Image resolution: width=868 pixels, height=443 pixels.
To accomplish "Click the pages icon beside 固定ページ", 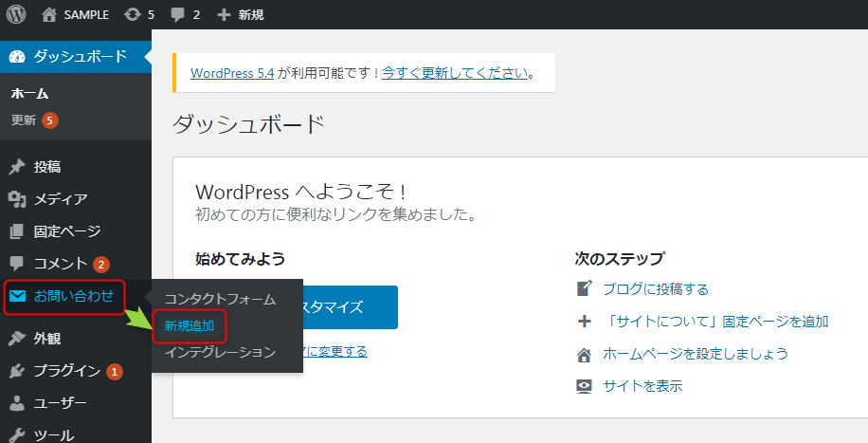I will 17,231.
